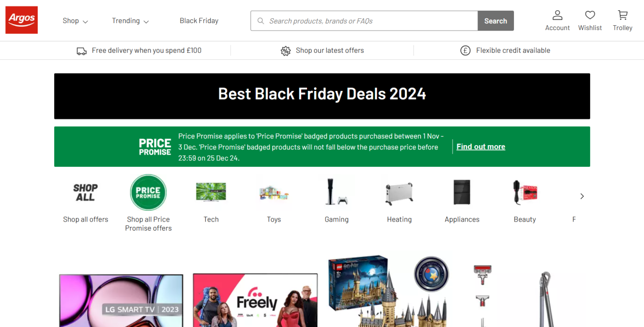The image size is (644, 327).
Task: Select the Tech category icon
Action: [x=211, y=192]
